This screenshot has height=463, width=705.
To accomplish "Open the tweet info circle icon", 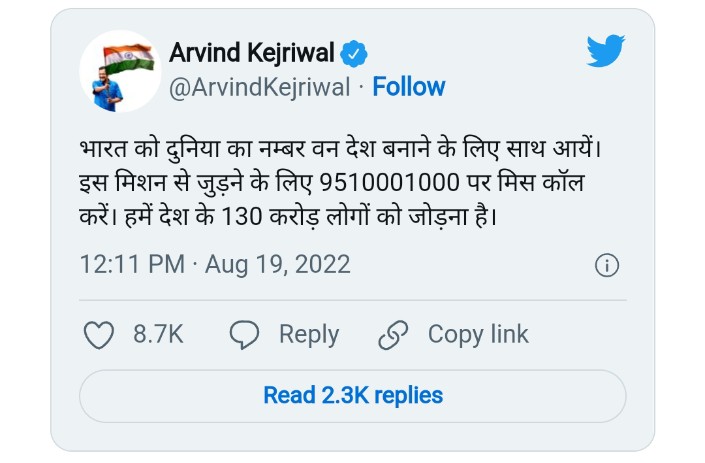I will point(607,265).
